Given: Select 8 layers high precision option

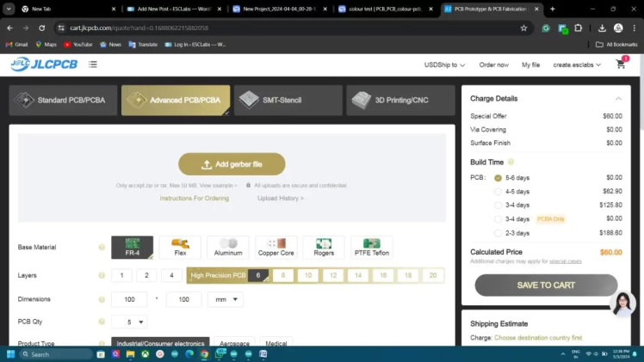Looking at the screenshot, I should tap(283, 275).
